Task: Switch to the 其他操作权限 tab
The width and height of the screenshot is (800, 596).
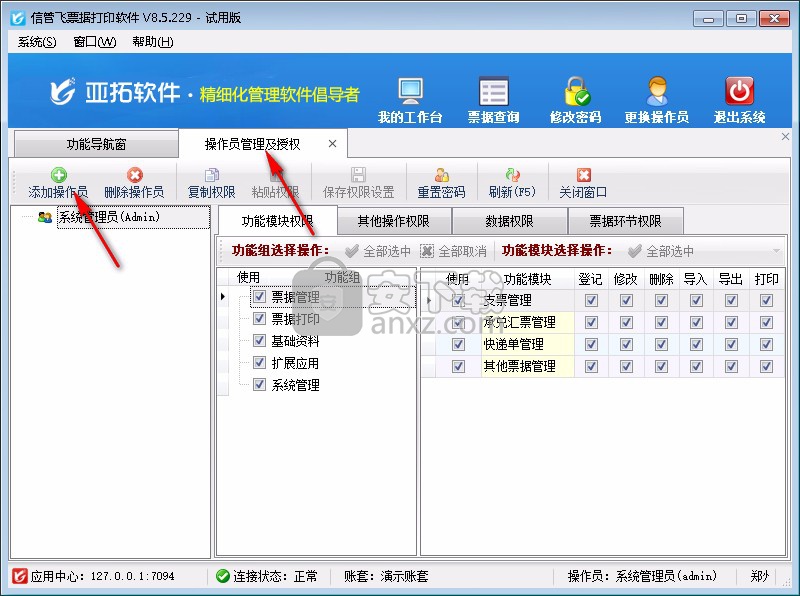Action: click(x=394, y=221)
